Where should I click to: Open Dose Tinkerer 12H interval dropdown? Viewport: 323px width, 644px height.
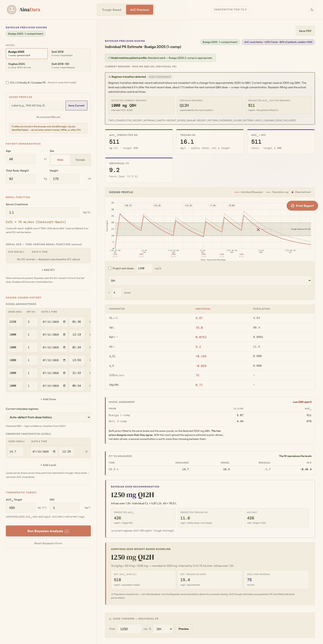coord(163,629)
